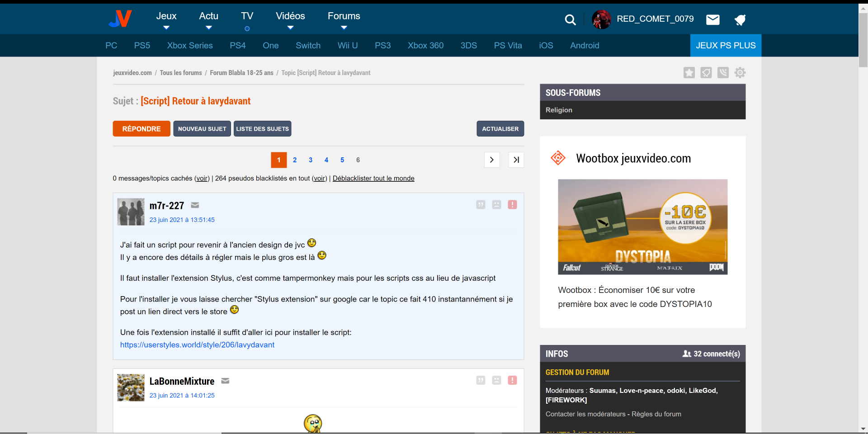This screenshot has width=868, height=434.
Task: Click the RED_COMET_0079 profile avatar
Action: (x=602, y=19)
